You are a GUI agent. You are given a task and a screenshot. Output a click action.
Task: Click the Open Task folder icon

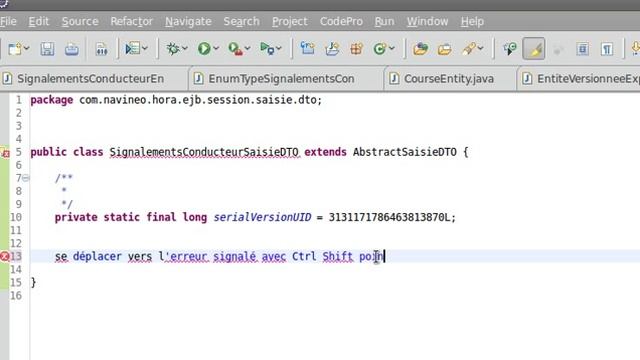coord(444,49)
